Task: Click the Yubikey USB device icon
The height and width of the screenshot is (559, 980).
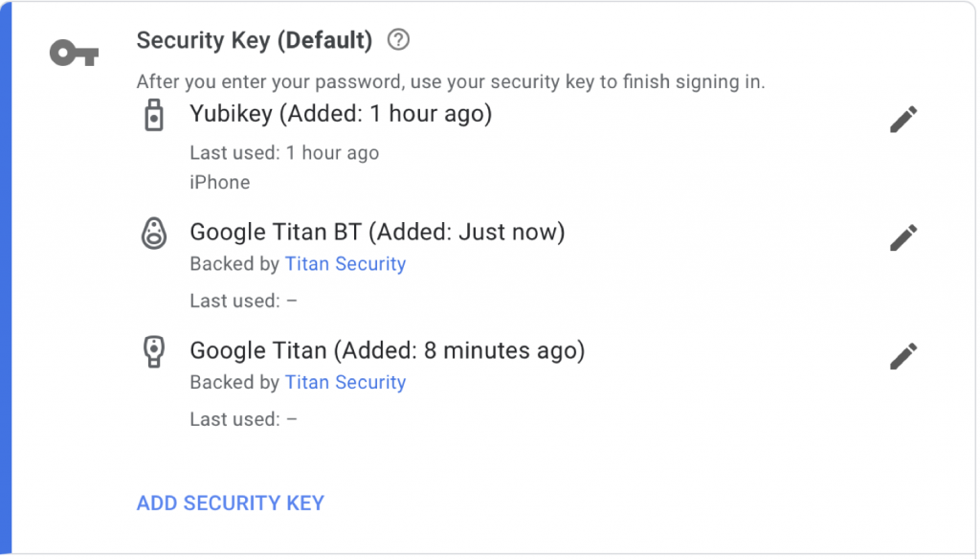Action: click(x=154, y=117)
